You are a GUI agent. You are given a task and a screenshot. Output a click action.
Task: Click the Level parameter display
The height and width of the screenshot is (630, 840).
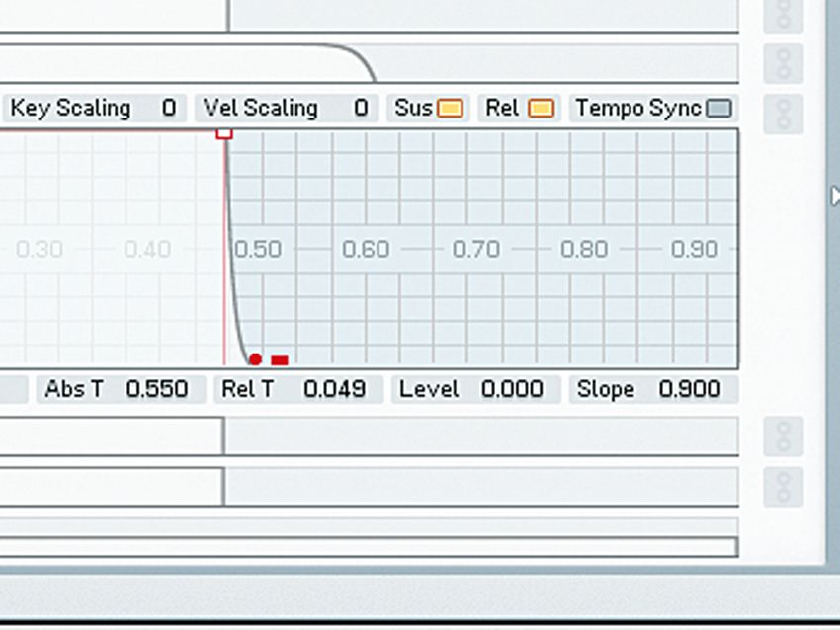click(x=472, y=389)
